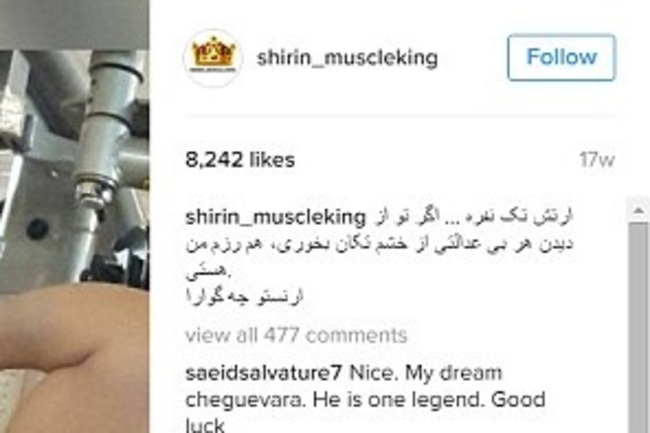This screenshot has height=433, width=650.
Task: Select the caption's last Persian line
Action: [x=245, y=296]
